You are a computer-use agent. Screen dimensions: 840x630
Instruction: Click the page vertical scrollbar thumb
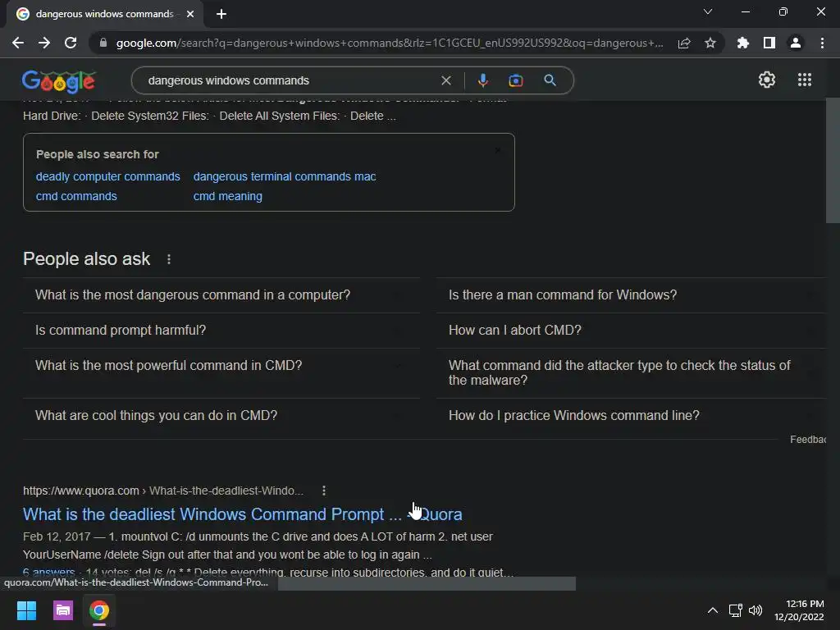coord(833,161)
